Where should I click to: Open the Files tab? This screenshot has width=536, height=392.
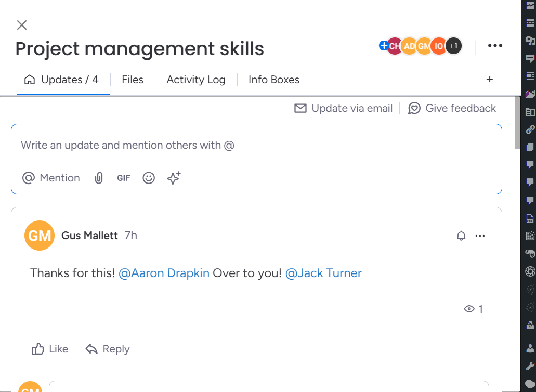coord(133,79)
